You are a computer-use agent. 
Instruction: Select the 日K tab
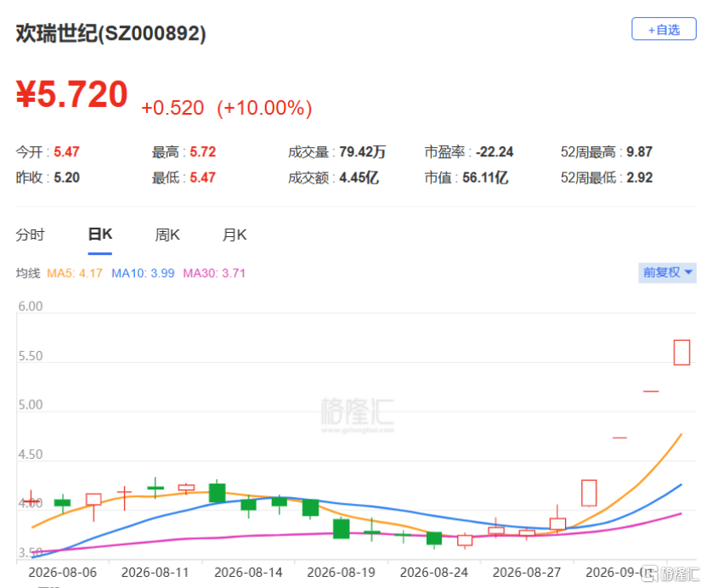(x=100, y=235)
